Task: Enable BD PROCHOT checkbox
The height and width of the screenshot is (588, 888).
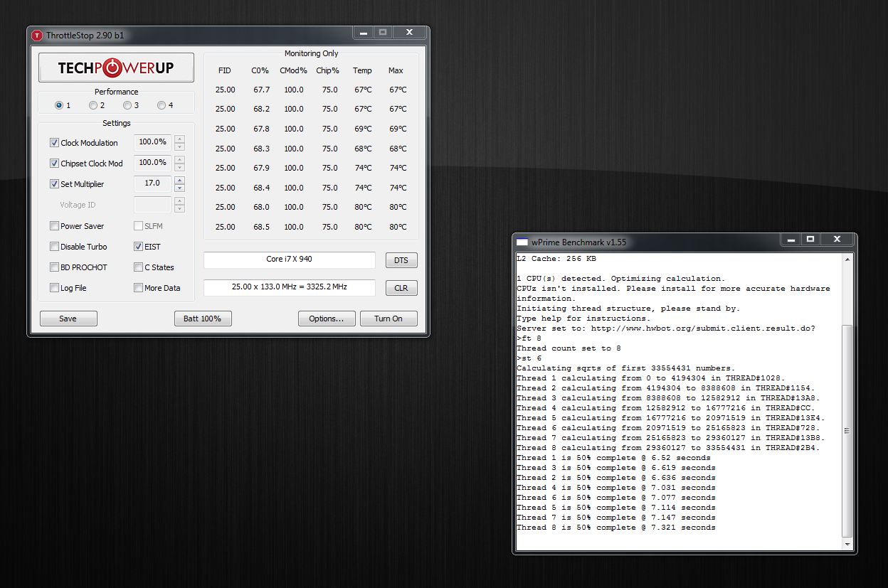Action: point(54,267)
